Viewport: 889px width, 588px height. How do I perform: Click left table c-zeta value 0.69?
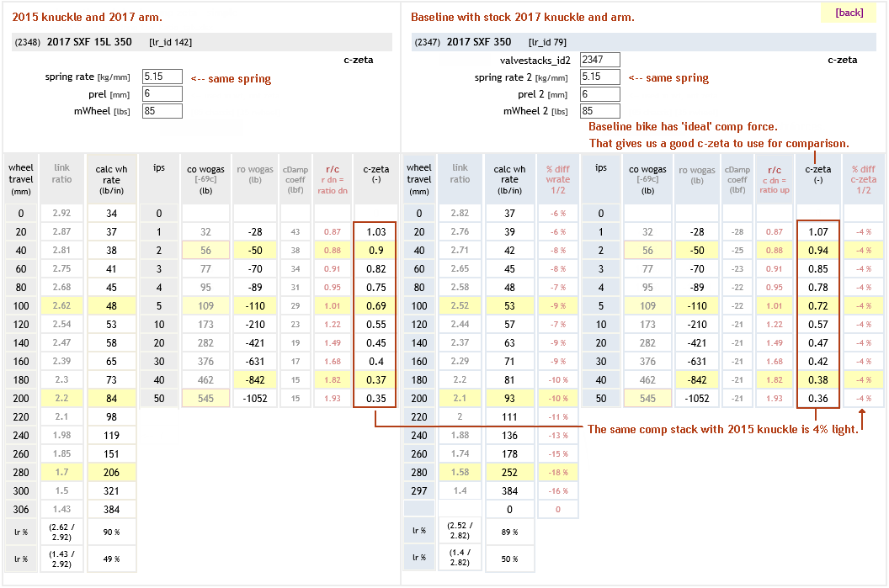[376, 306]
